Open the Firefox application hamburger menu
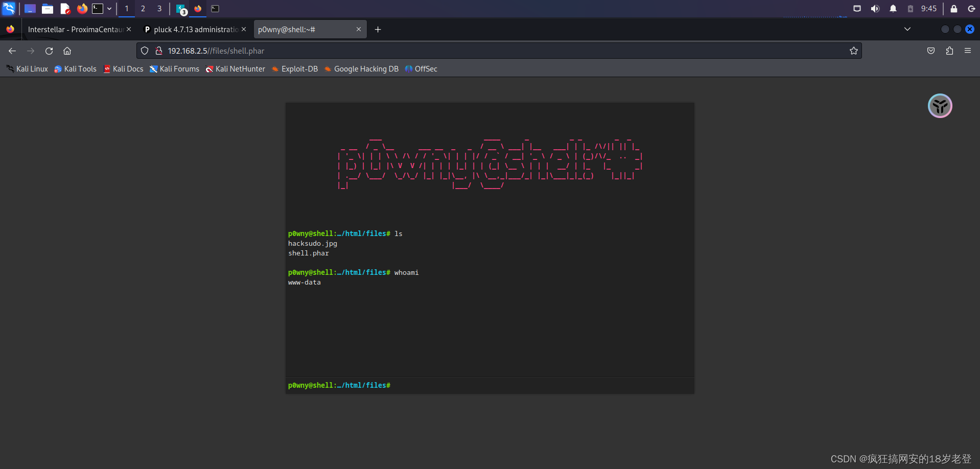Viewport: 980px width, 469px height. click(x=968, y=51)
